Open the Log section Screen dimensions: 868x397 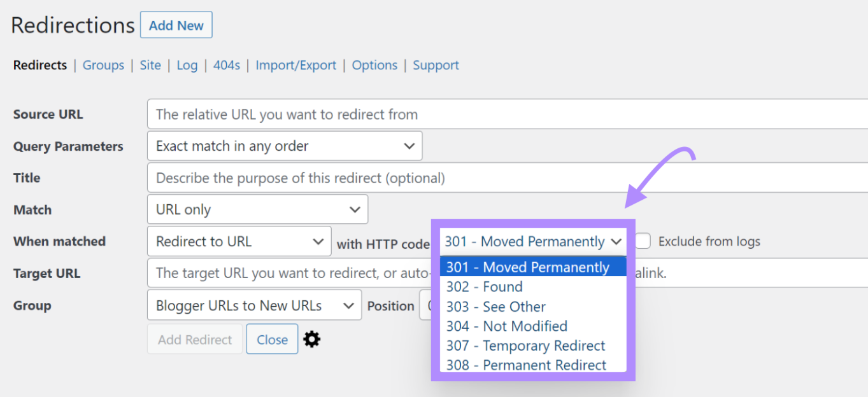pos(187,65)
